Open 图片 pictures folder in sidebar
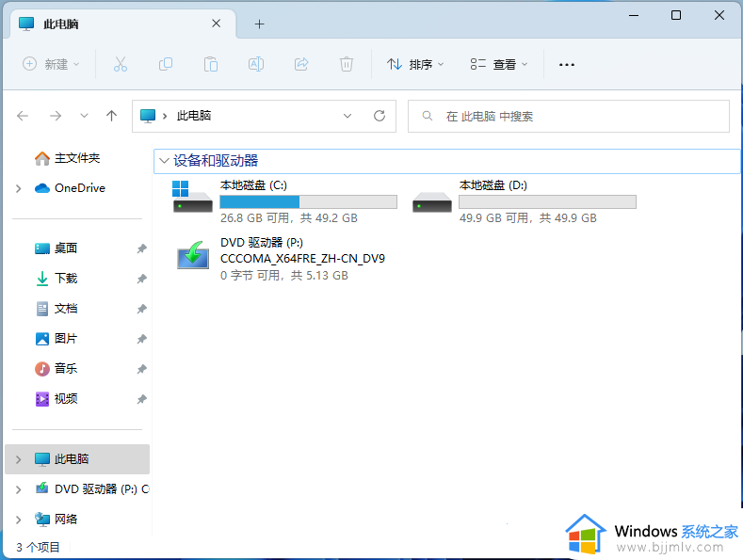This screenshot has height=560, width=743. pyautogui.click(x=56, y=338)
